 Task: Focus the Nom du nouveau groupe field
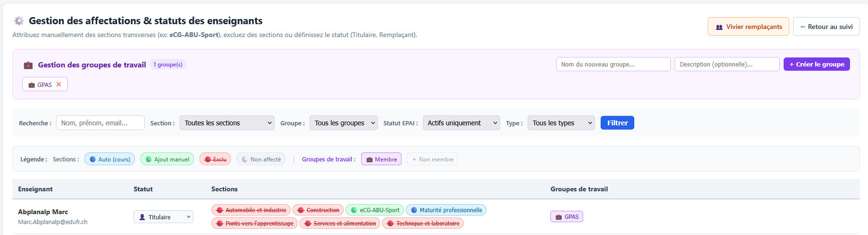[x=613, y=64]
